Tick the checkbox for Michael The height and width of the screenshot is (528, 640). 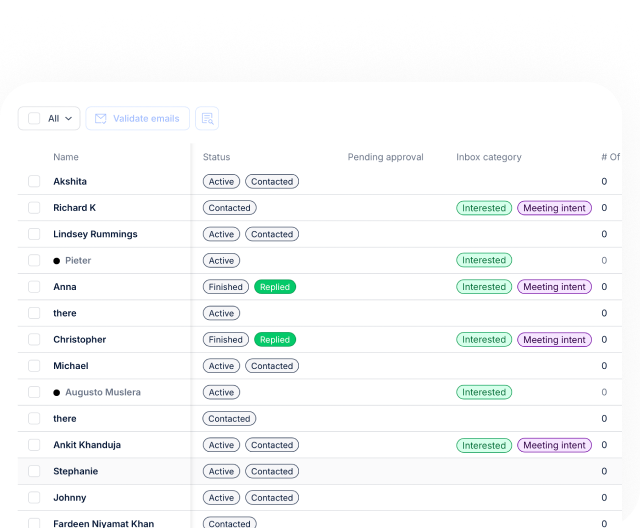pyautogui.click(x=34, y=366)
